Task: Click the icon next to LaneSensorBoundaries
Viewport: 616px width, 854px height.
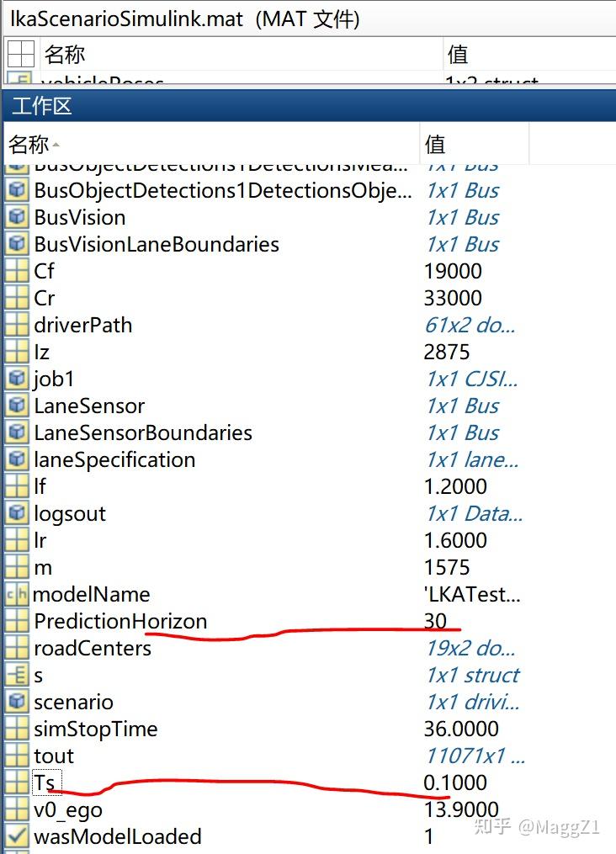Action: pyautogui.click(x=17, y=432)
